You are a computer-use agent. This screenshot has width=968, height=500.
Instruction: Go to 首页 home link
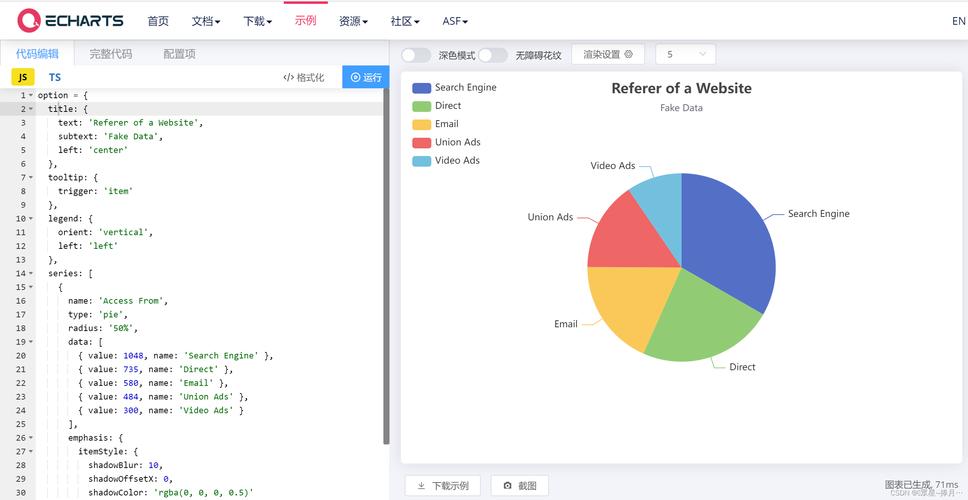coord(158,21)
